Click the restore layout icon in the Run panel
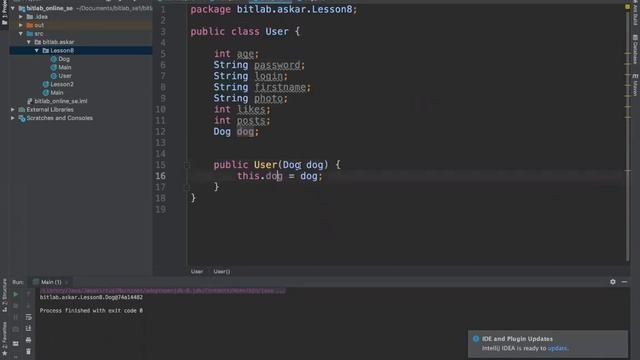The width and height of the screenshot is (640, 360). (x=16, y=344)
